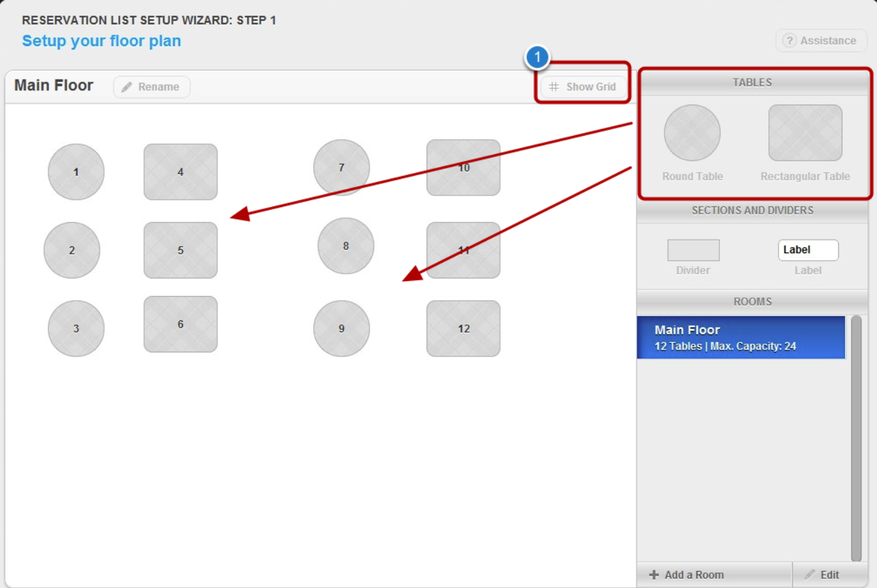Select rectangular table number 6
877x588 pixels.
(x=181, y=325)
